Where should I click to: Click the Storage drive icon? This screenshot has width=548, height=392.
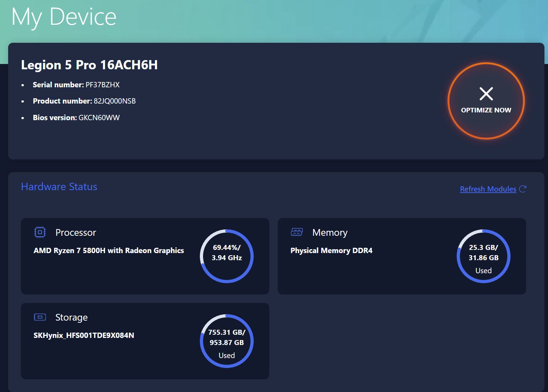pyautogui.click(x=40, y=317)
